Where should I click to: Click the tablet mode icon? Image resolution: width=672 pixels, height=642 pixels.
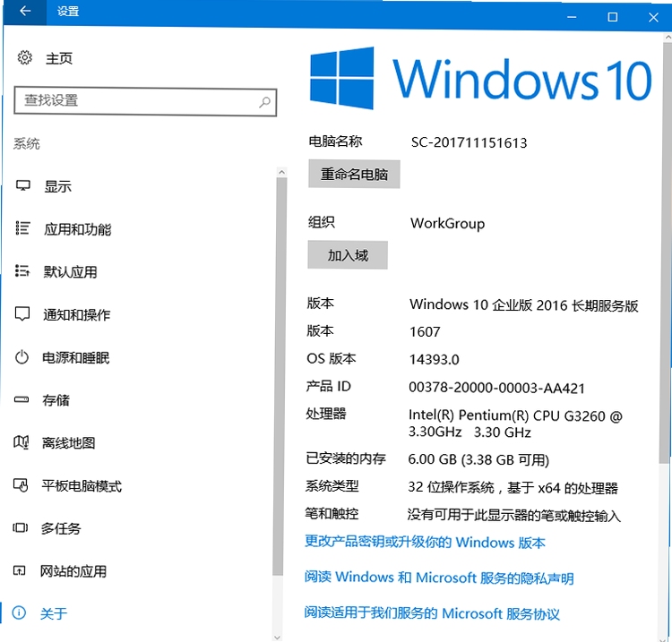21,485
